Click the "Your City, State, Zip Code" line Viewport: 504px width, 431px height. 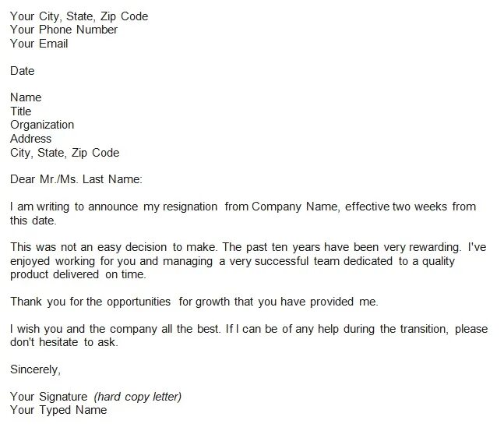pos(79,16)
